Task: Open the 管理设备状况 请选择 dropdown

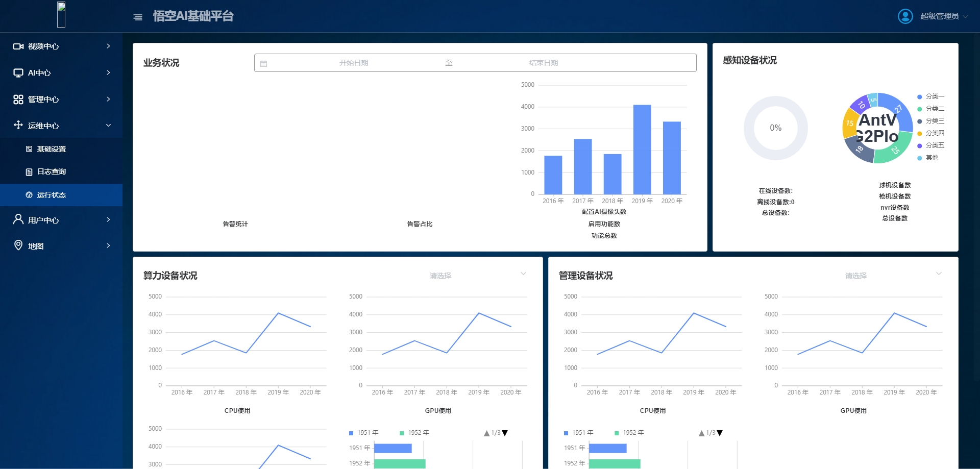Action: [x=894, y=276]
